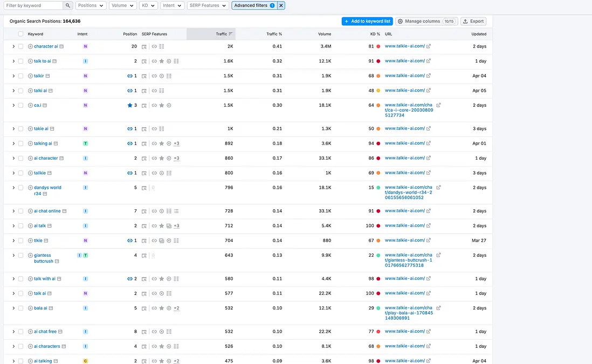Open the Volume filter dropdown
Viewport: 592px width, 364px height.
122,5
